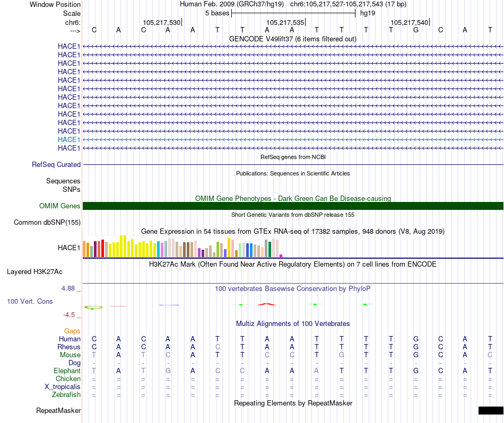Screen dimensions: 504x423
Task: Click the Layered H3K27Ac track label
Action: [x=34, y=272]
